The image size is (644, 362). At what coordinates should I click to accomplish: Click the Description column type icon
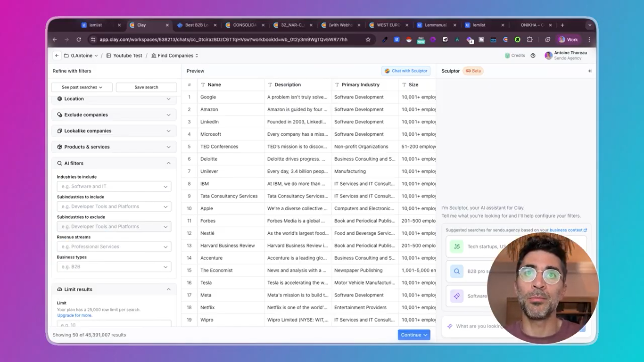tap(270, 85)
